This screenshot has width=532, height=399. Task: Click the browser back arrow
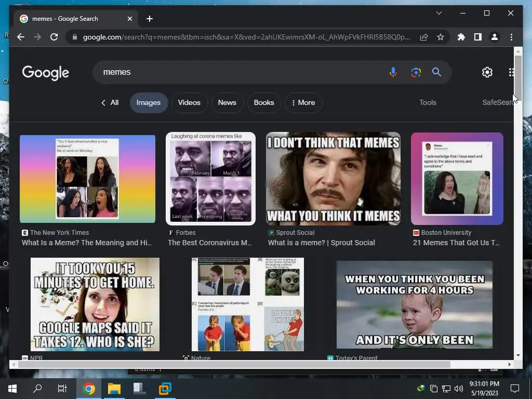(21, 37)
